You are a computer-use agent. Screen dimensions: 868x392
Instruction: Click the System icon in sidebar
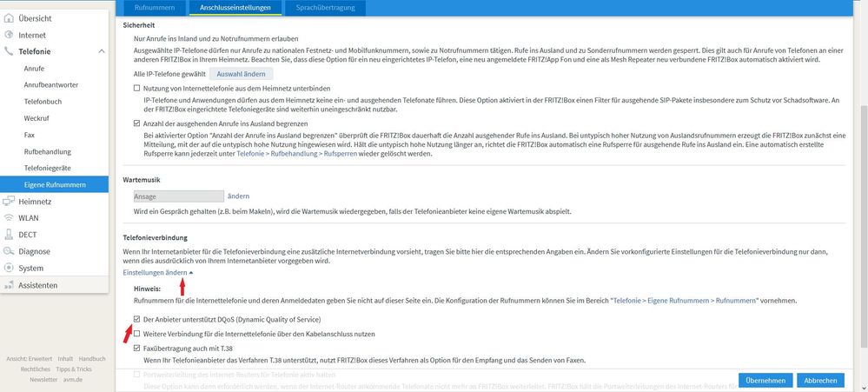(9, 268)
